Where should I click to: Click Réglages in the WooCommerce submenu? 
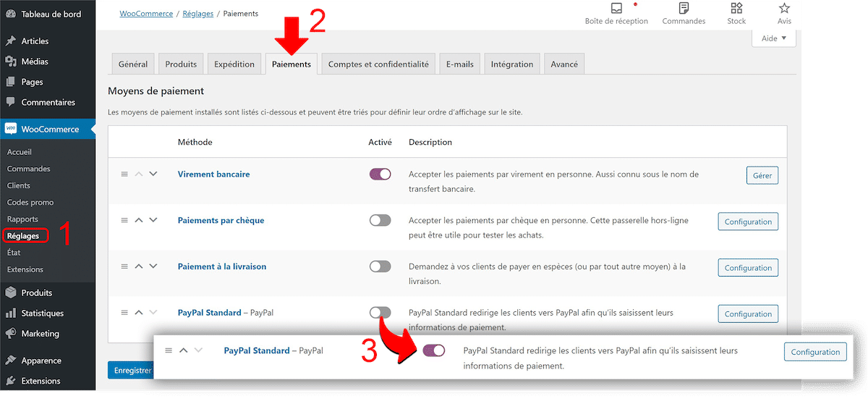tap(23, 236)
